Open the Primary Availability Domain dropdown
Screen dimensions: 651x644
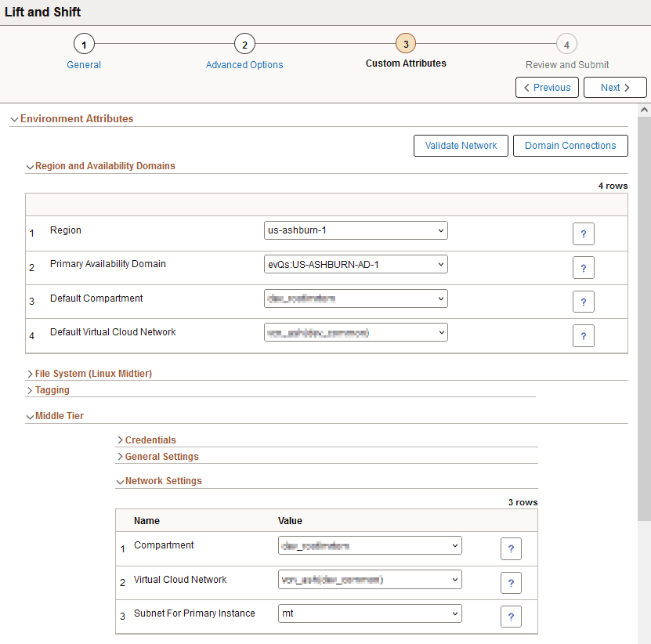(356, 265)
